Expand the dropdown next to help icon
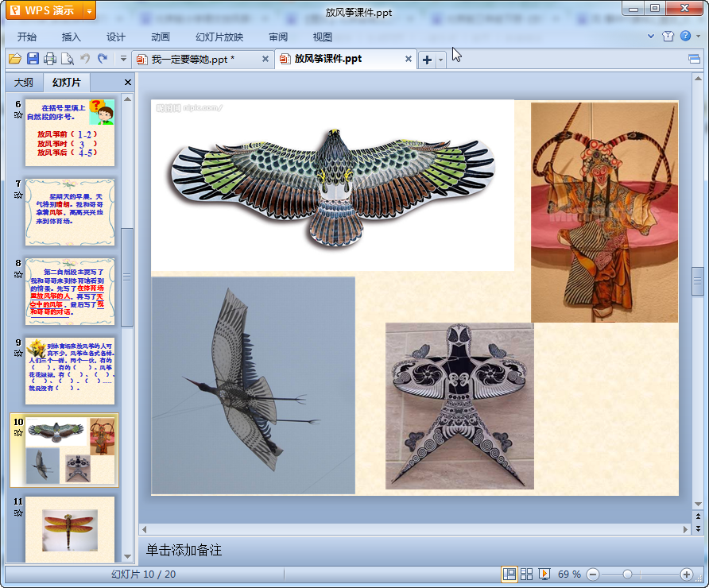Viewport: 709px width, 588px height. (x=698, y=37)
